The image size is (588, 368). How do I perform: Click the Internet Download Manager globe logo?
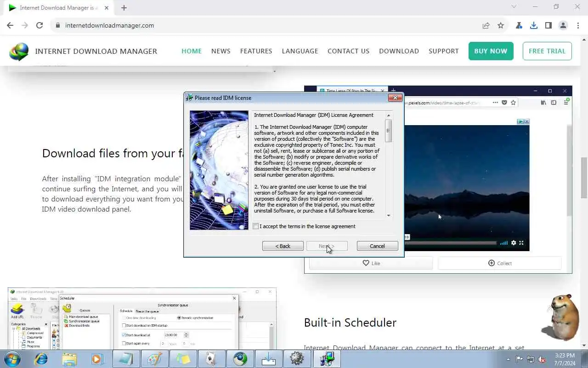19,51
